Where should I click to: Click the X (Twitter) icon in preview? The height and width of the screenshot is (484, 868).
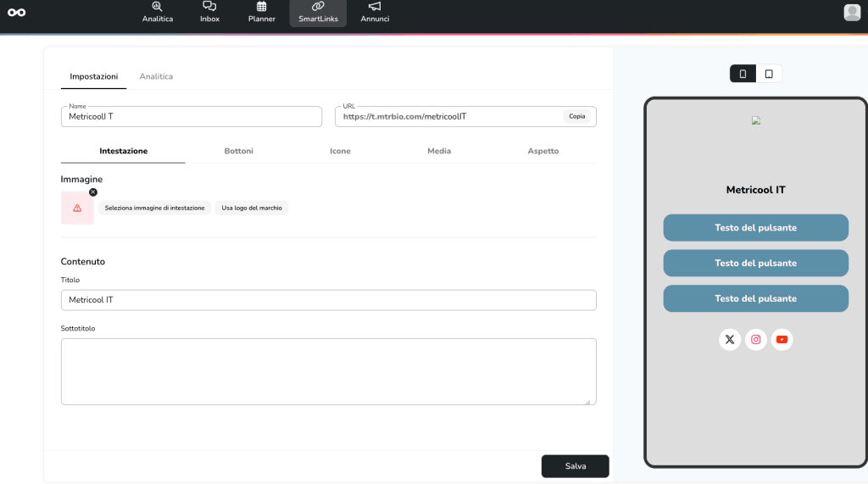pos(730,340)
